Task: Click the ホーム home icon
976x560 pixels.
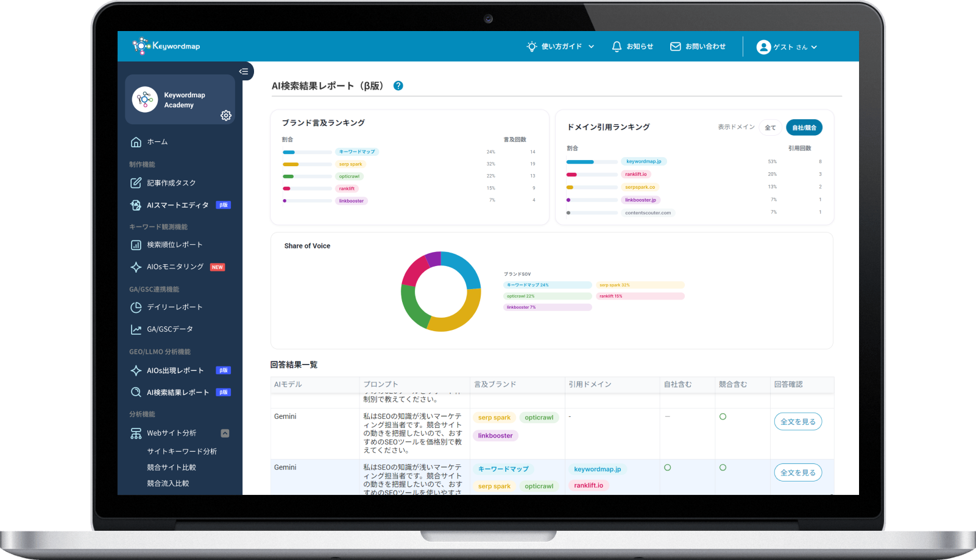Action: 136,142
